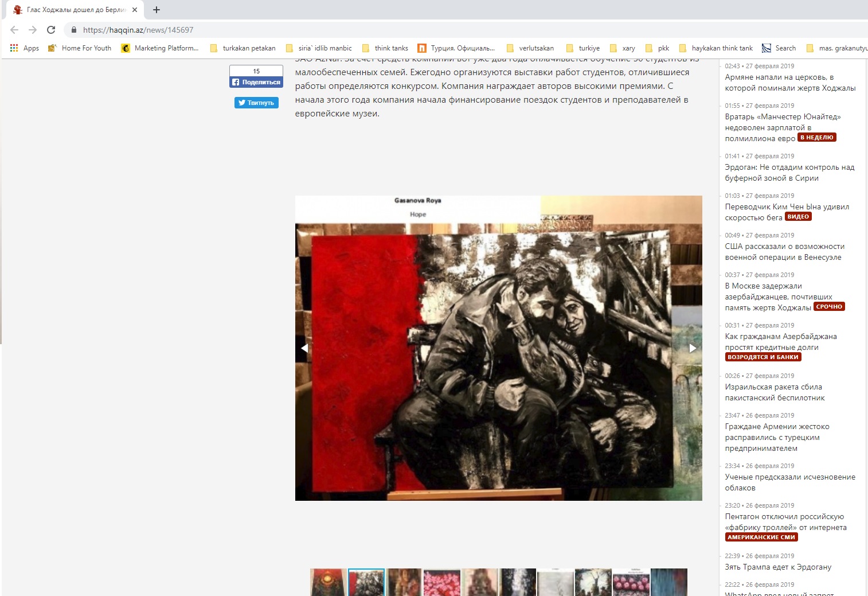This screenshot has width=868, height=596.
Task: Click the timestamp 02:43 • 27 февраля 2019
Action: point(759,66)
